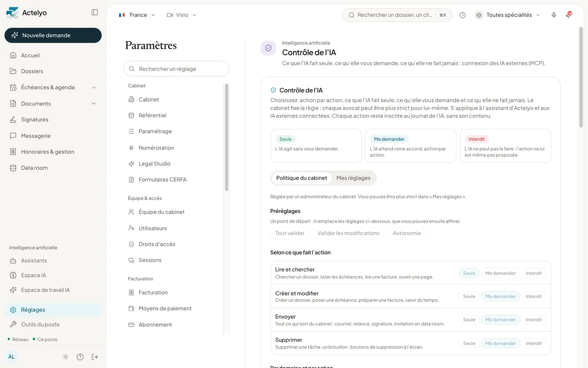Apply Autonomie preset
588x368 pixels.
[x=407, y=233]
